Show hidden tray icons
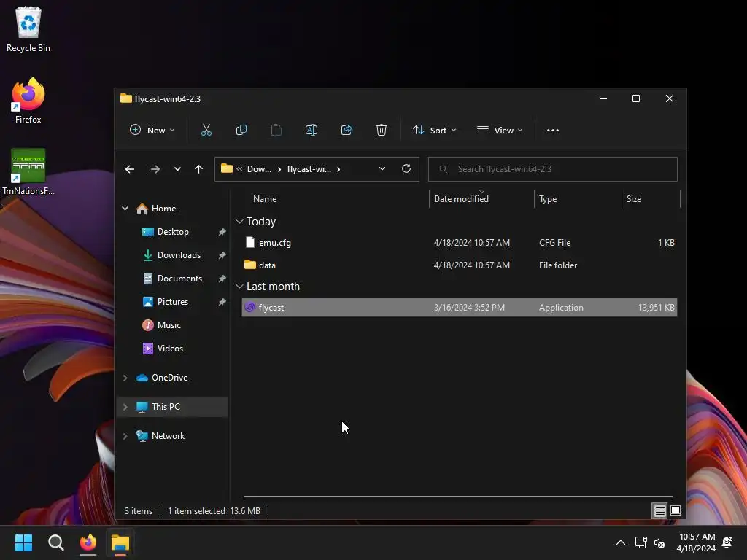 click(x=620, y=542)
